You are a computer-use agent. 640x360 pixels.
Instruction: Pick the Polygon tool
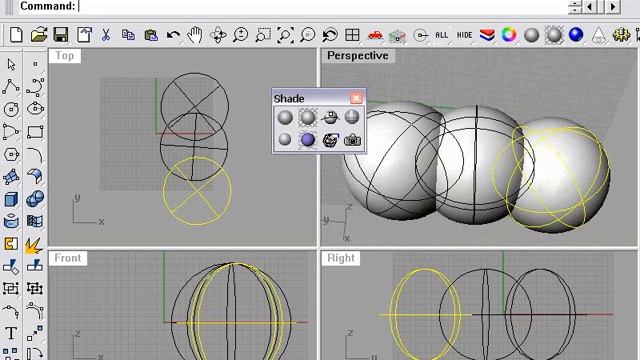click(11, 155)
